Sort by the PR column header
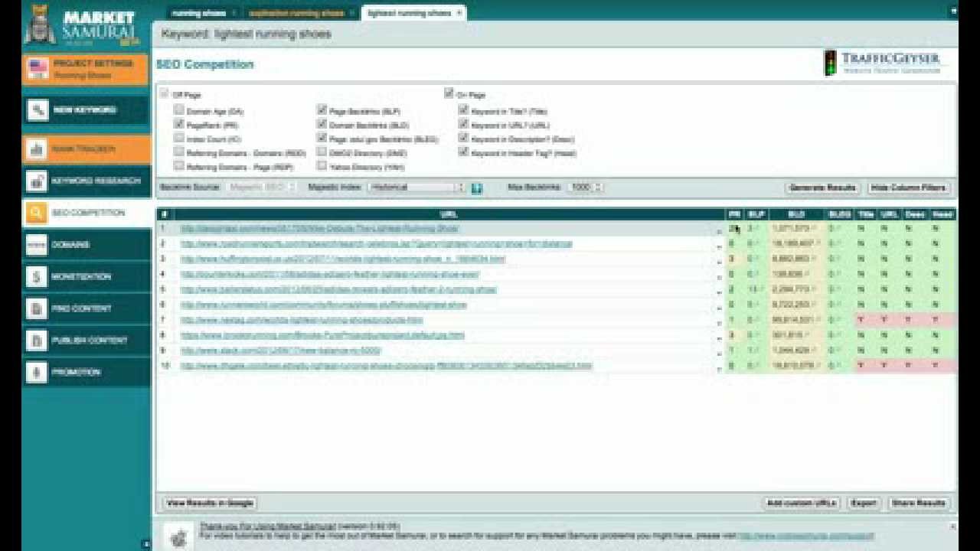Screen dimensions: 980x551 734,215
